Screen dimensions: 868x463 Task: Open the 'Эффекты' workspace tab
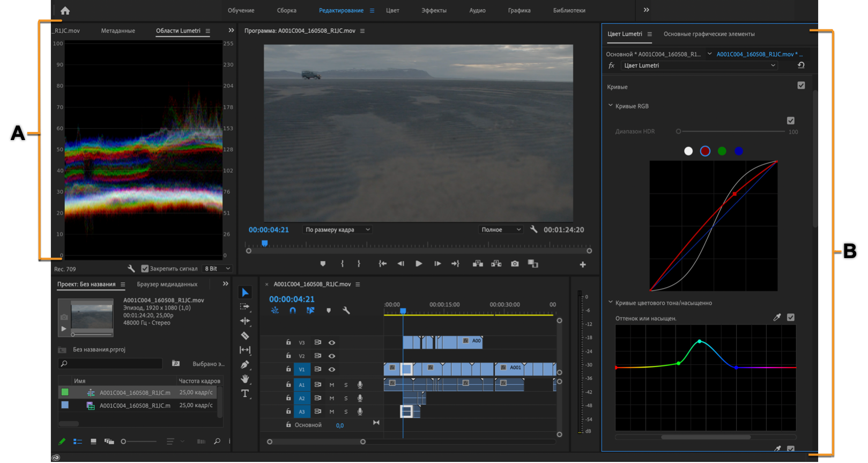coord(434,10)
